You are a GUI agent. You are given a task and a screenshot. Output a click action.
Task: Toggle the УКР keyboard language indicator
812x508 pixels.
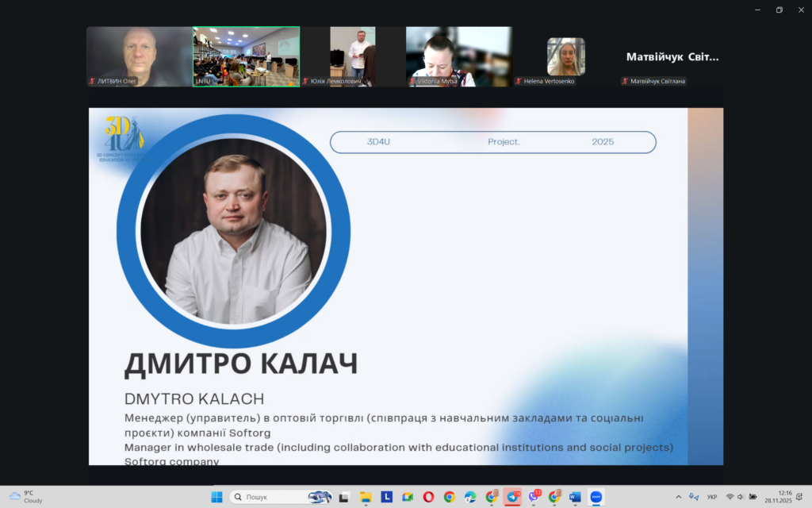(x=711, y=497)
